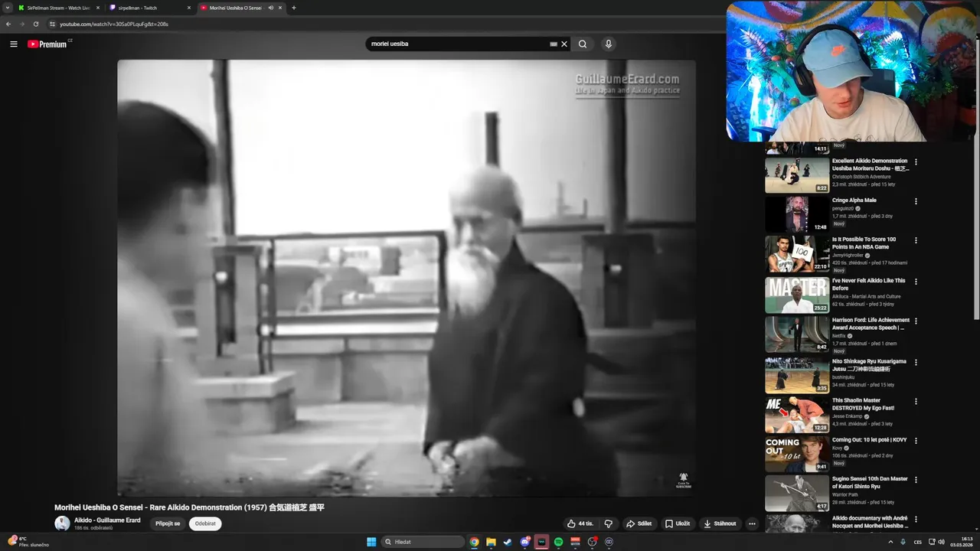Open the clock showing 16:13
This screenshot has height=551, width=980.
pyautogui.click(x=962, y=542)
